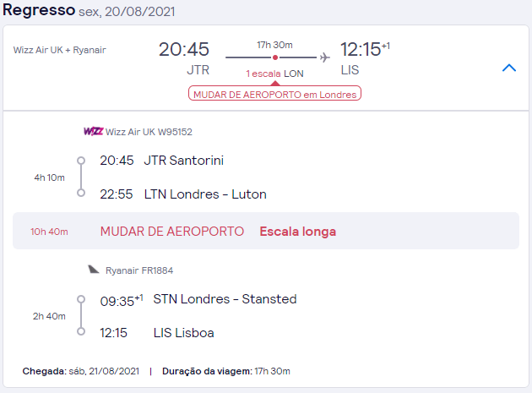Click 'STN Londres - Stansted' airport text
The height and width of the screenshot is (393, 532).
(x=225, y=298)
